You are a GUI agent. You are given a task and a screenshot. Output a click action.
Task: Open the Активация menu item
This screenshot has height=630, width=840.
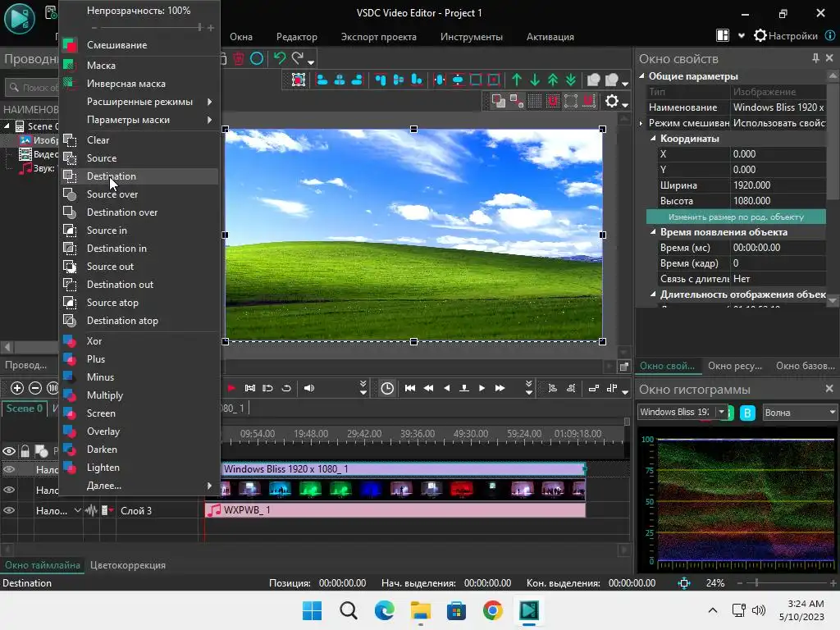pos(550,36)
